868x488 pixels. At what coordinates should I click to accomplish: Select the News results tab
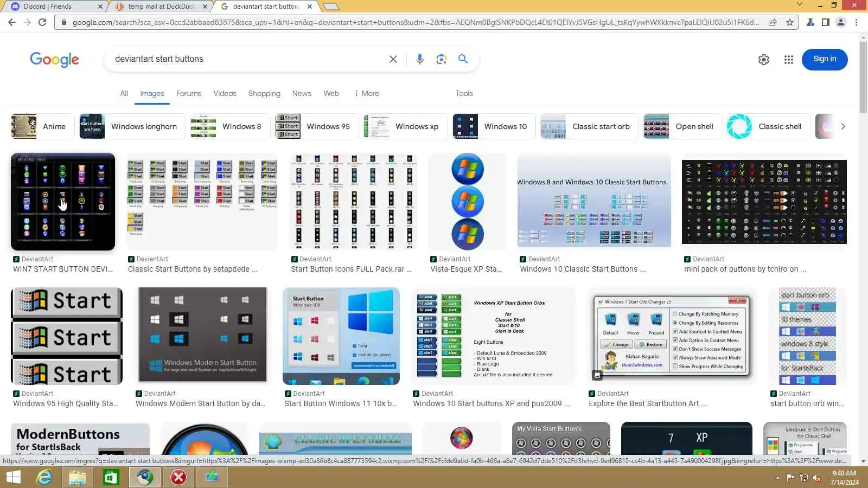[302, 93]
